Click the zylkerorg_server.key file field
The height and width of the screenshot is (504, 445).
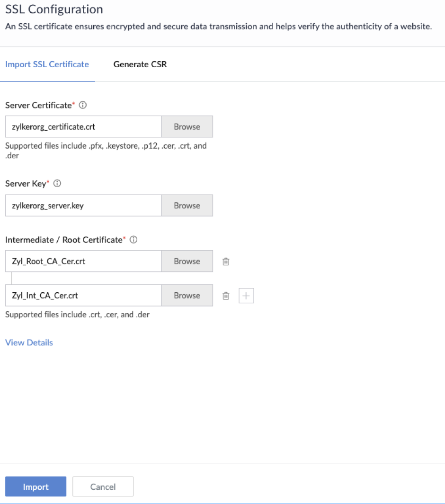click(x=83, y=206)
